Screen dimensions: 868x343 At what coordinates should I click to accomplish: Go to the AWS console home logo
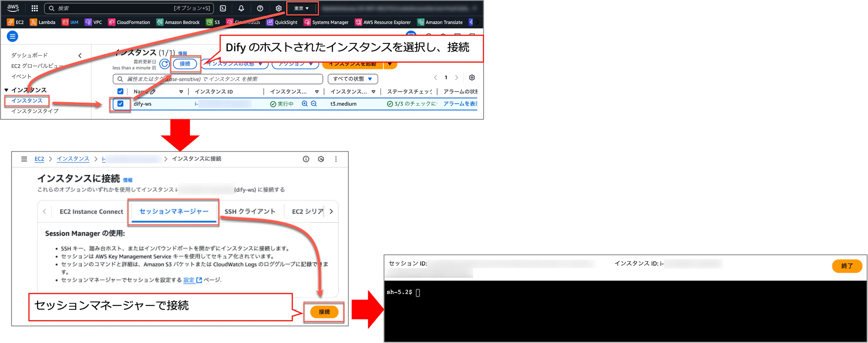coord(13,8)
